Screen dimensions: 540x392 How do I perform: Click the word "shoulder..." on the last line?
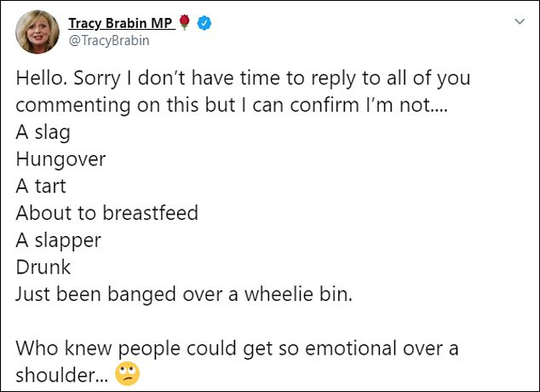click(61, 374)
